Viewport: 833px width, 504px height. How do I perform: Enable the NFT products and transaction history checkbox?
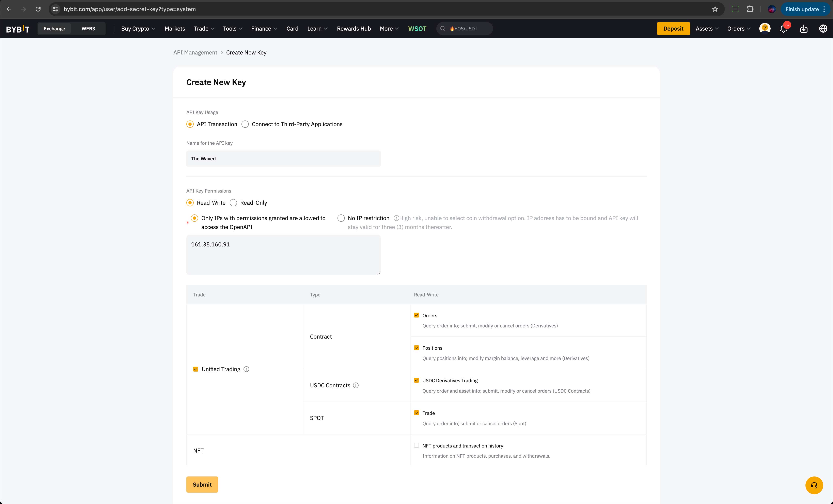(416, 445)
